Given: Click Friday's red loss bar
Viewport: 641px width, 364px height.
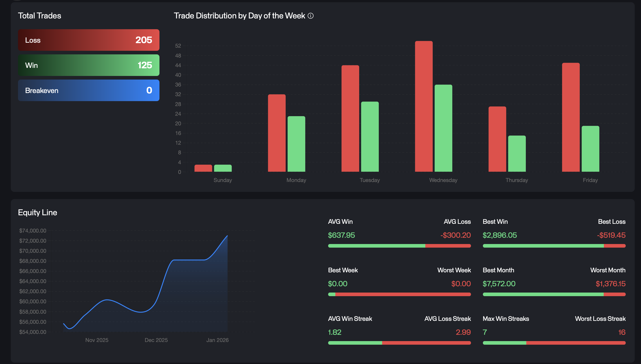Looking at the screenshot, I should point(571,117).
